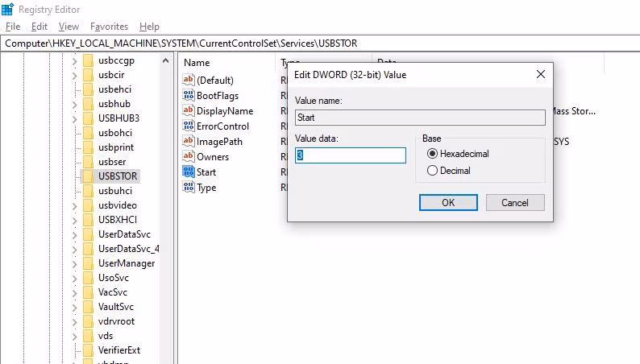Click the ErrorControl DWORD value icon

[x=189, y=126]
